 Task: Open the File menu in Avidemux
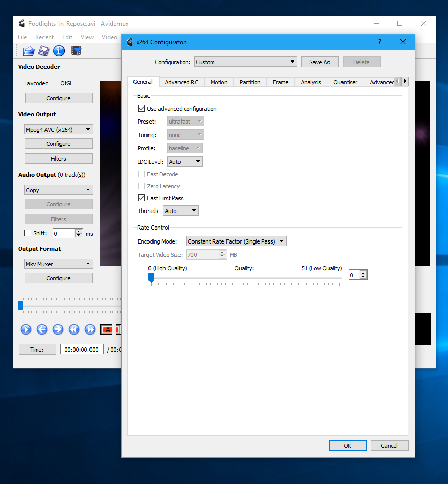22,37
